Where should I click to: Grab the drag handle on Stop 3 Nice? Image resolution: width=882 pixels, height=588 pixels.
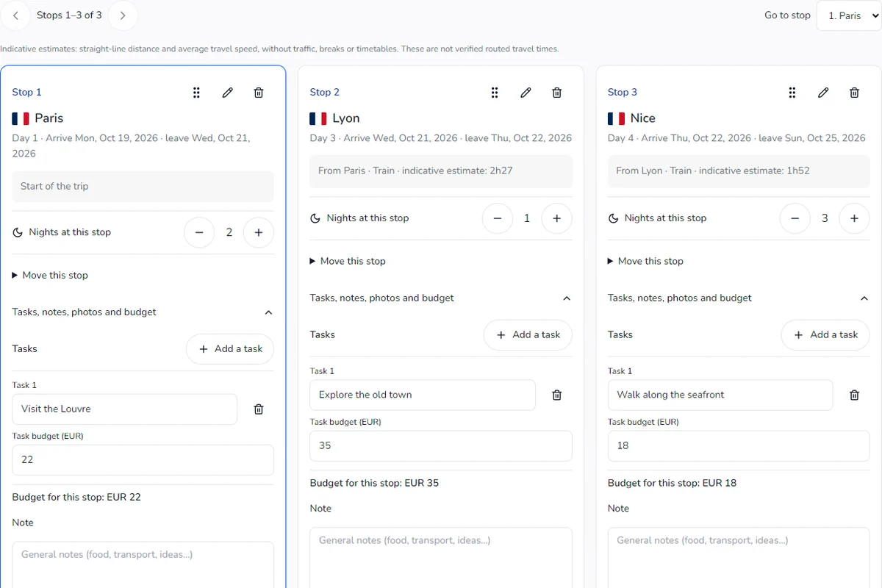(x=792, y=93)
